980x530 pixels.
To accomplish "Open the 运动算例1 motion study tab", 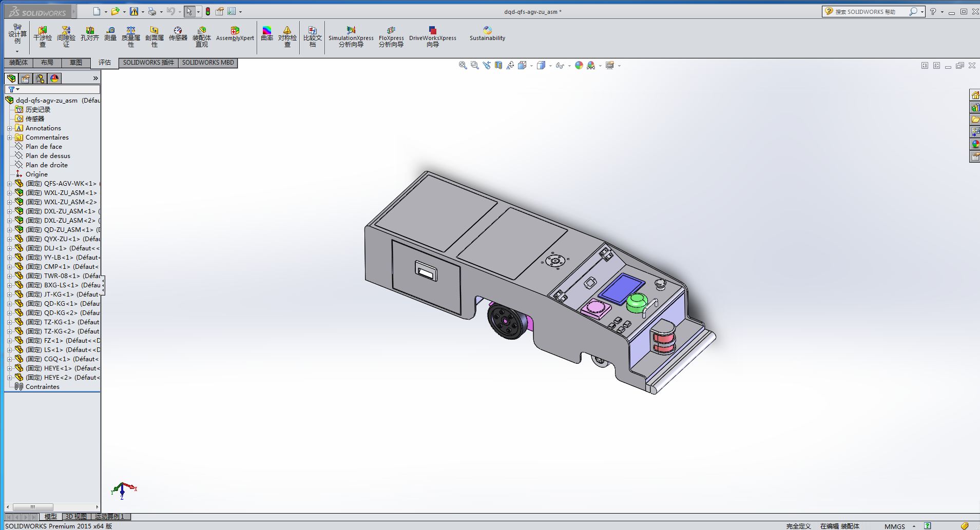I will 109,517.
